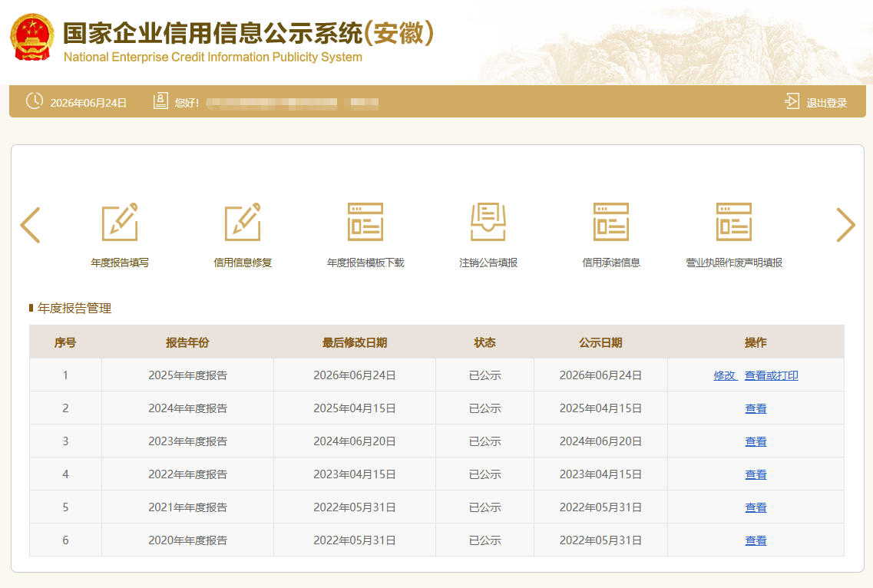Go to the previous menu items with left arrow
Image resolution: width=873 pixels, height=588 pixels.
tap(31, 225)
